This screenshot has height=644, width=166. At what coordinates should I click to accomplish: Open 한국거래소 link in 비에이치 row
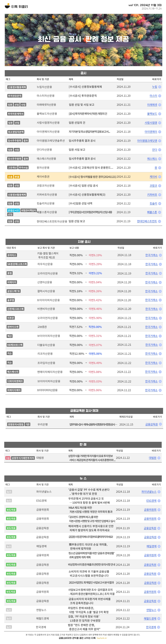[x=151, y=283]
